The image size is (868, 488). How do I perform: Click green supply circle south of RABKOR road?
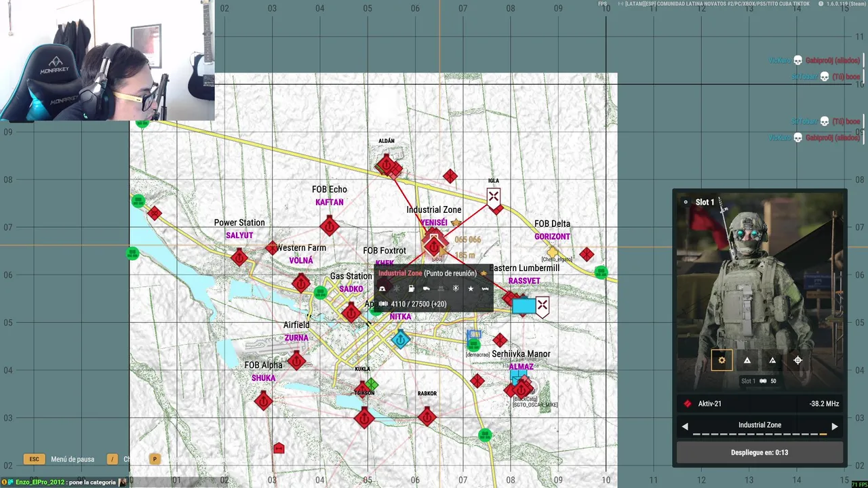[x=485, y=434]
